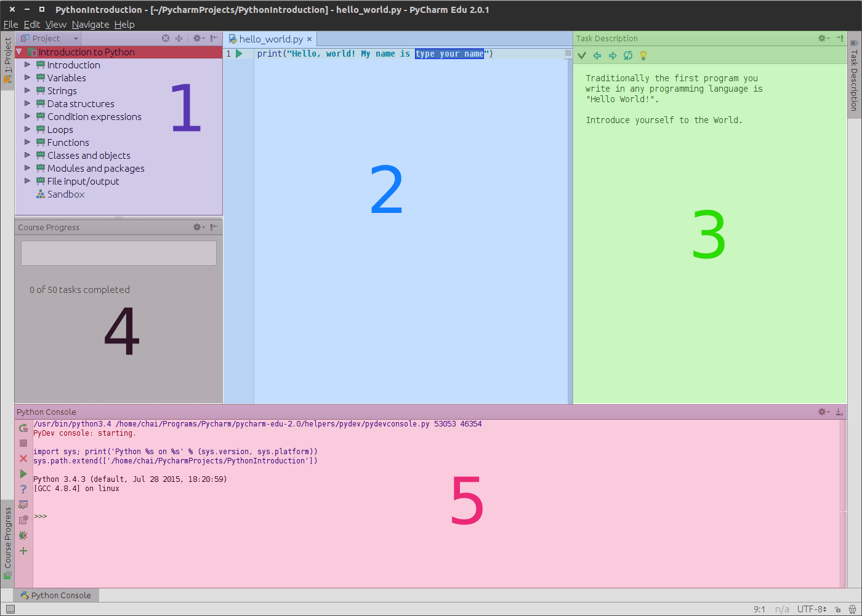Image resolution: width=862 pixels, height=616 pixels.
Task: Open Course Progress panel settings gear
Action: click(198, 227)
